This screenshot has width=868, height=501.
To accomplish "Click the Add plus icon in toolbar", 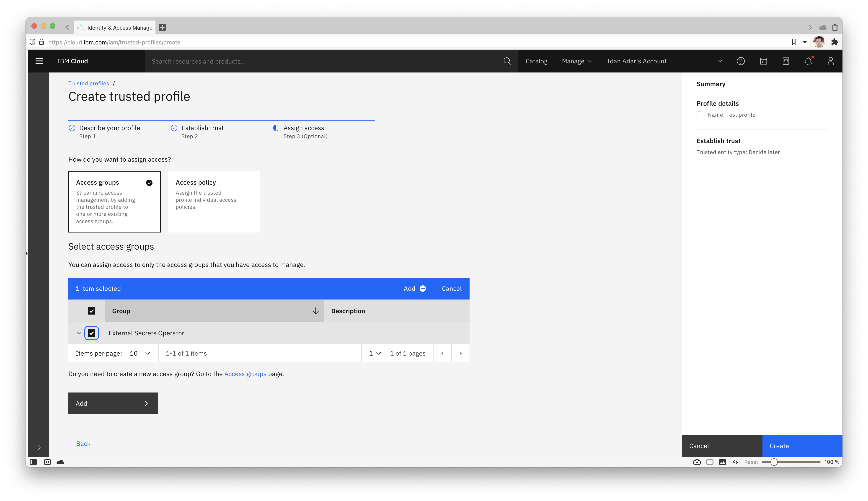I will [423, 289].
